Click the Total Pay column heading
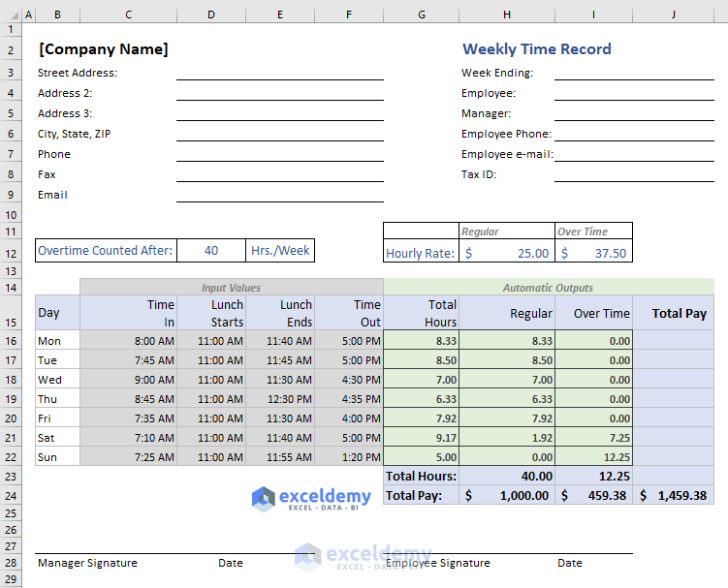 [673, 313]
